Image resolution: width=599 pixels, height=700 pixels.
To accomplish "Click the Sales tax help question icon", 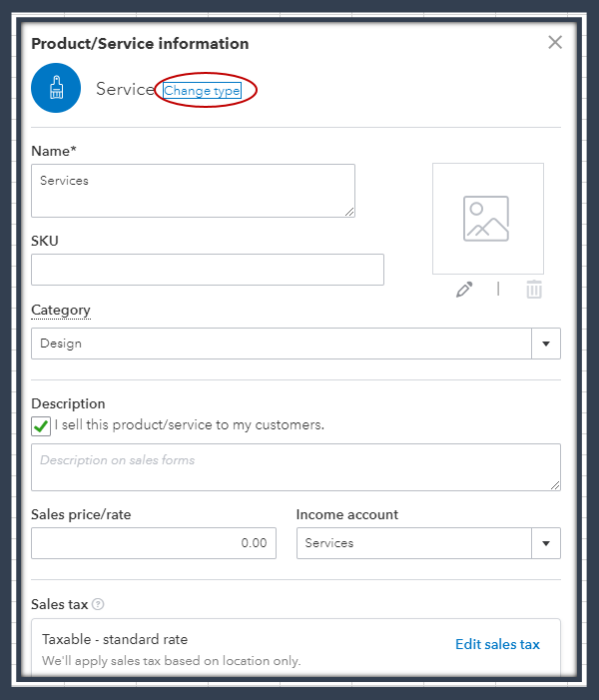I will click(98, 604).
